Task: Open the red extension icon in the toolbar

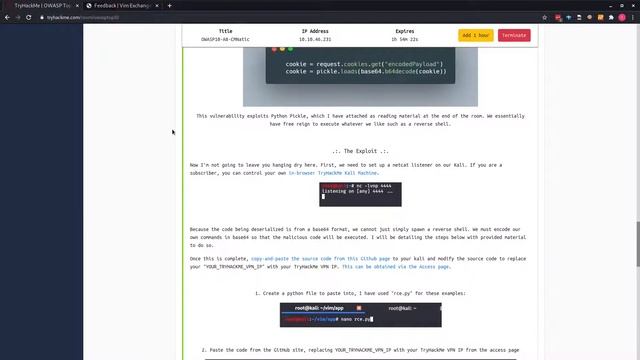Action: (558, 18)
